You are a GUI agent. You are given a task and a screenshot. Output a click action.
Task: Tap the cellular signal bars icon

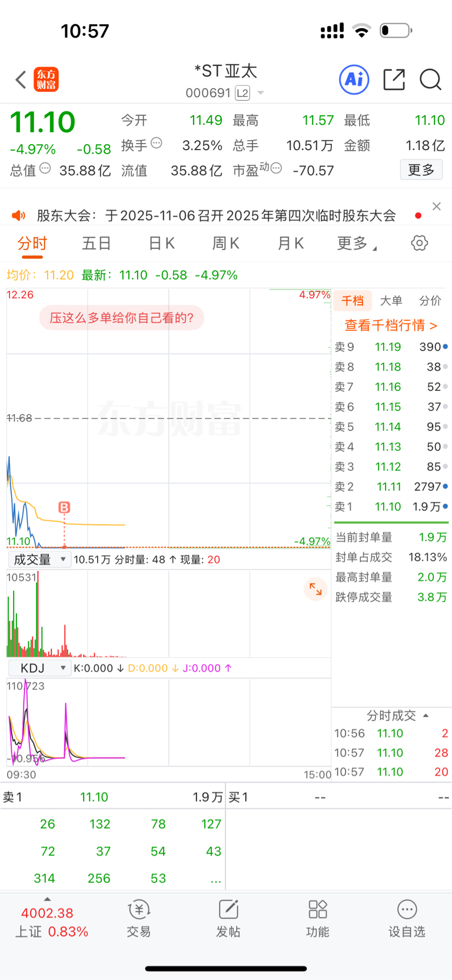[332, 31]
